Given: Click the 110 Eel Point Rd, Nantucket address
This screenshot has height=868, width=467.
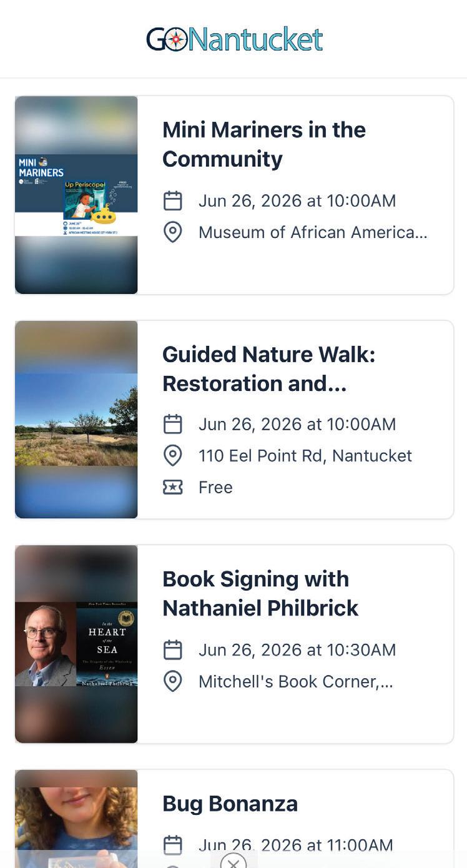Looking at the screenshot, I should (x=305, y=456).
